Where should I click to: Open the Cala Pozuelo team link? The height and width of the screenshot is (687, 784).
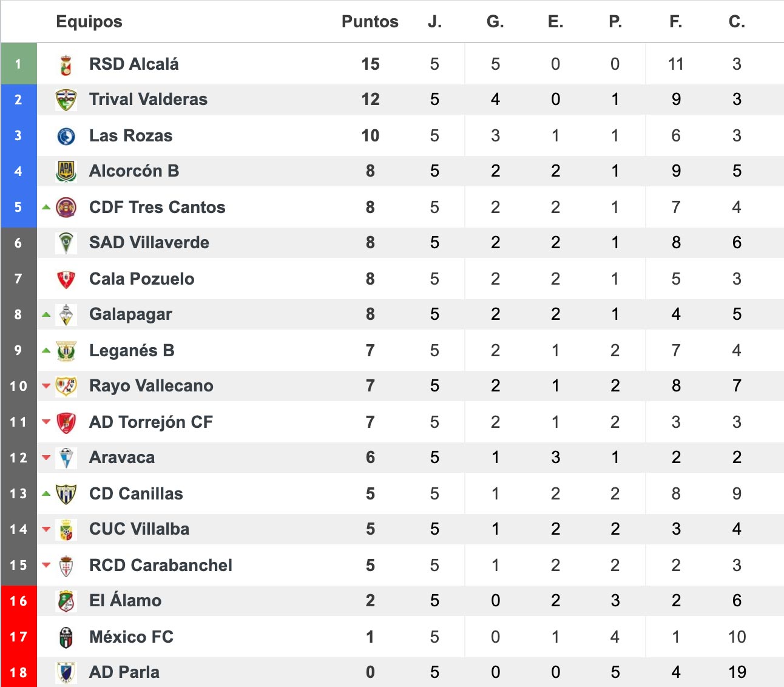point(142,279)
